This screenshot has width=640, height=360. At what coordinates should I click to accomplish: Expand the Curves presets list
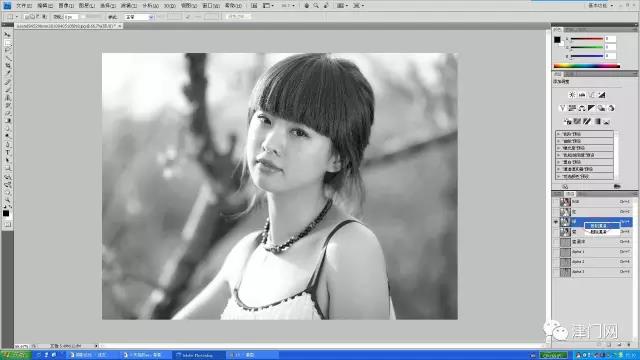click(x=559, y=141)
